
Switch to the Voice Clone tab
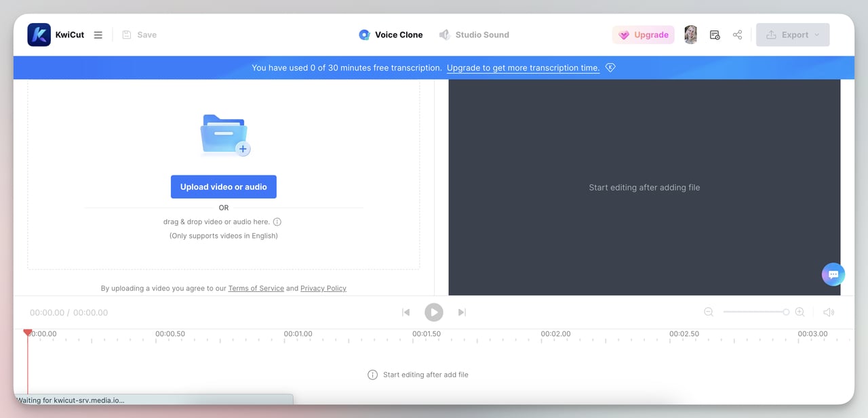[400, 35]
